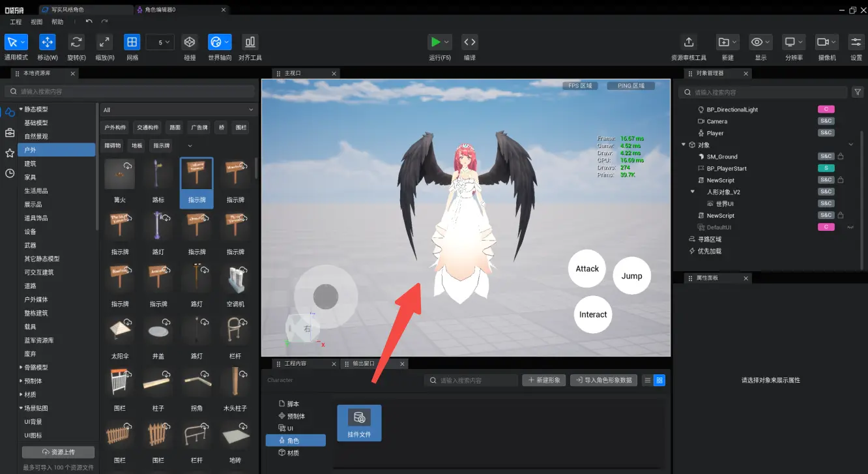868x474 pixels.
Task: Expand the 骨骼模型 tree node
Action: pyautogui.click(x=21, y=367)
